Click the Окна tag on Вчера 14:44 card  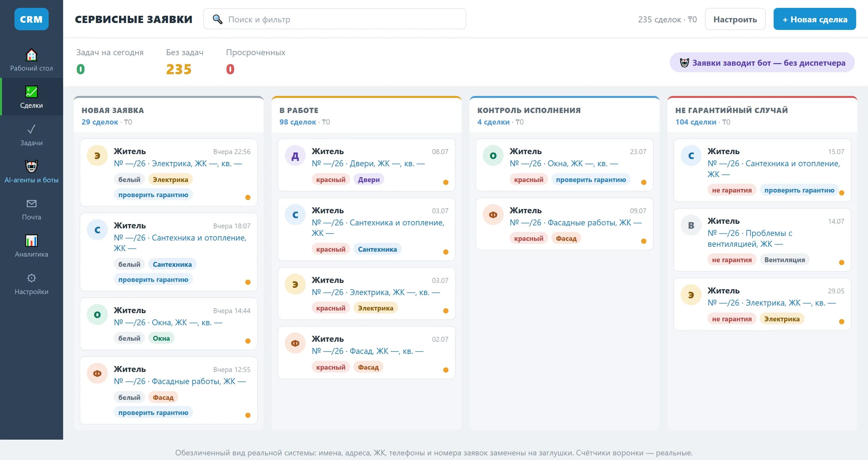click(161, 338)
